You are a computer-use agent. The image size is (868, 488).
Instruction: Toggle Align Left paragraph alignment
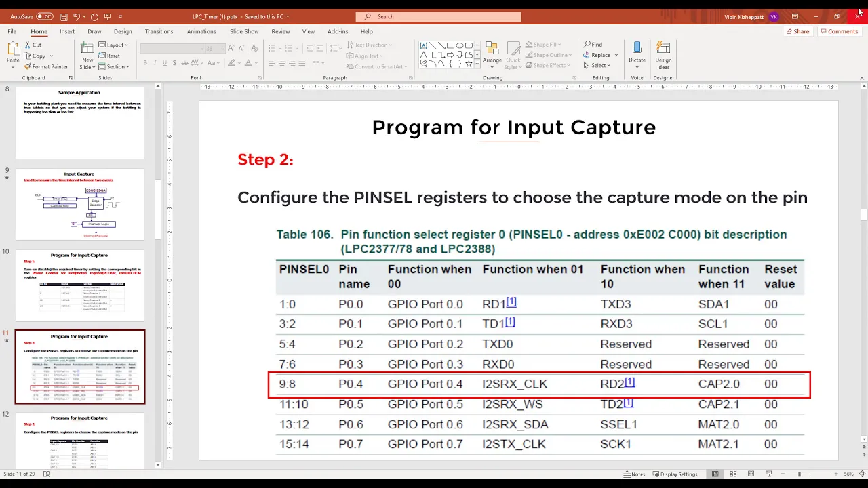(272, 63)
